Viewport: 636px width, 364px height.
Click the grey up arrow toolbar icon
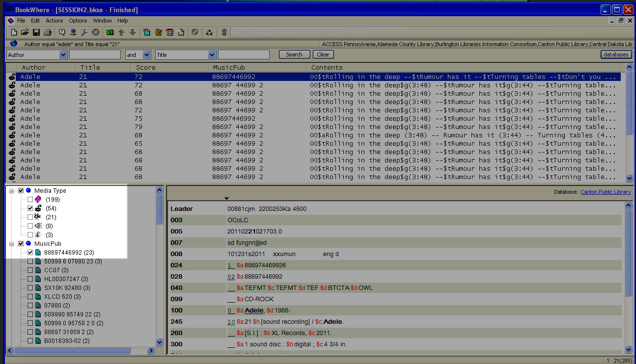click(x=121, y=32)
